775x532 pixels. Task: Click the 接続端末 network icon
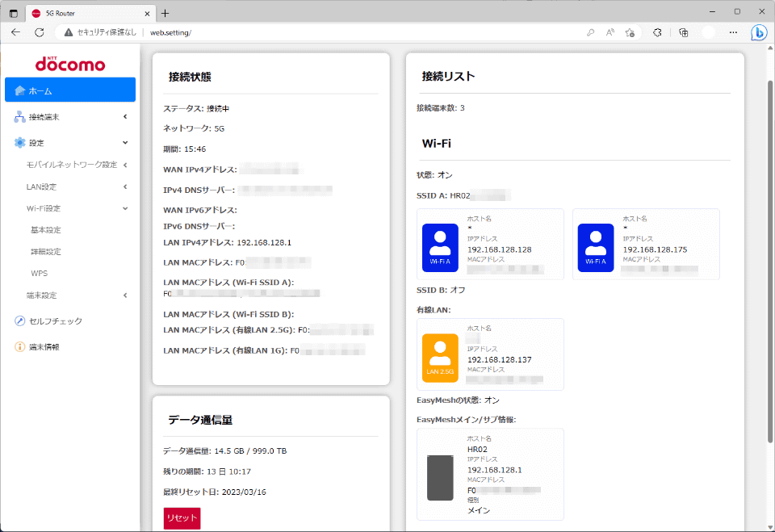[19, 117]
